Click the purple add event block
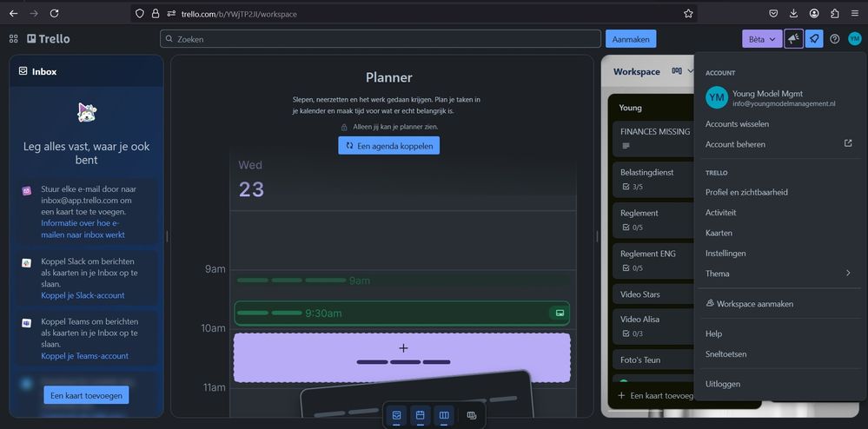Viewport: 868px width, 429px height. pos(402,358)
